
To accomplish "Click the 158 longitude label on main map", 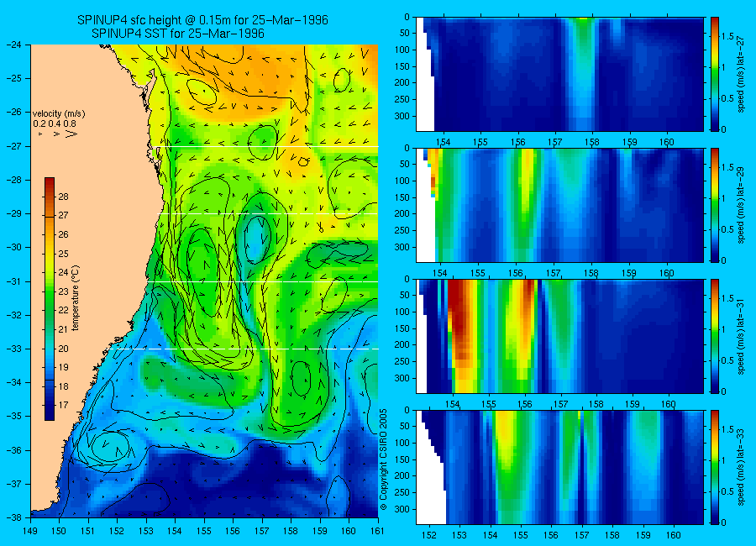I will tap(291, 531).
